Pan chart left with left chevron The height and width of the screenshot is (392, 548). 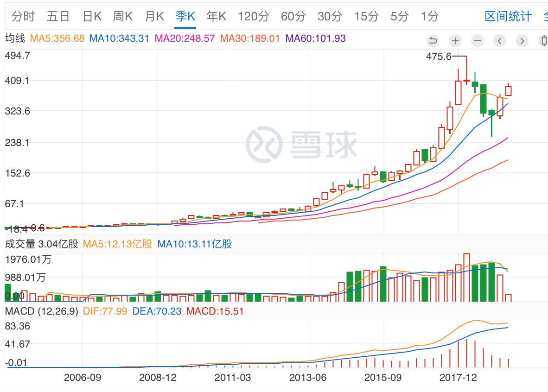(x=500, y=41)
